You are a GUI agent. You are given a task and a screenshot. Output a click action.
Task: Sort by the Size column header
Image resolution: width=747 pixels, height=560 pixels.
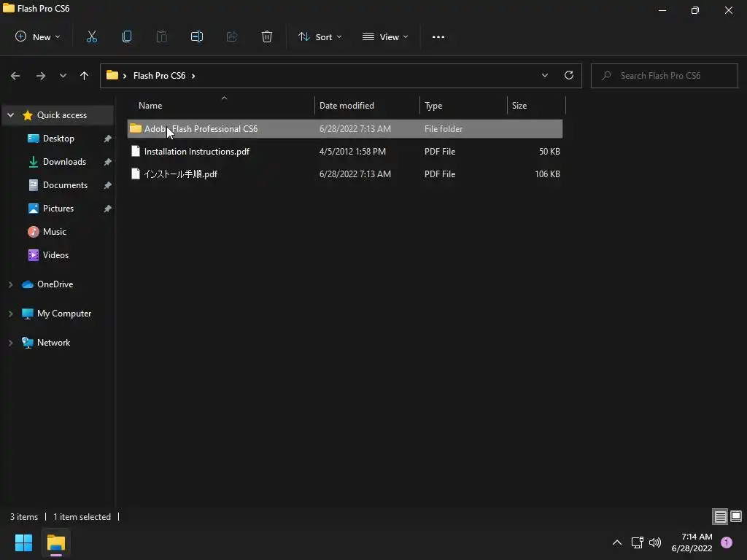[536, 105]
